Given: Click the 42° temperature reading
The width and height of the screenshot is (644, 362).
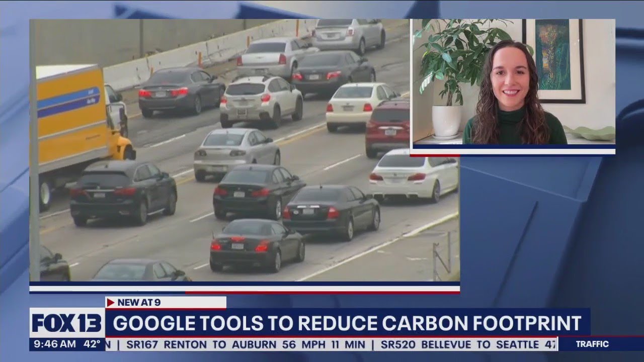Looking at the screenshot, I should click(92, 344).
